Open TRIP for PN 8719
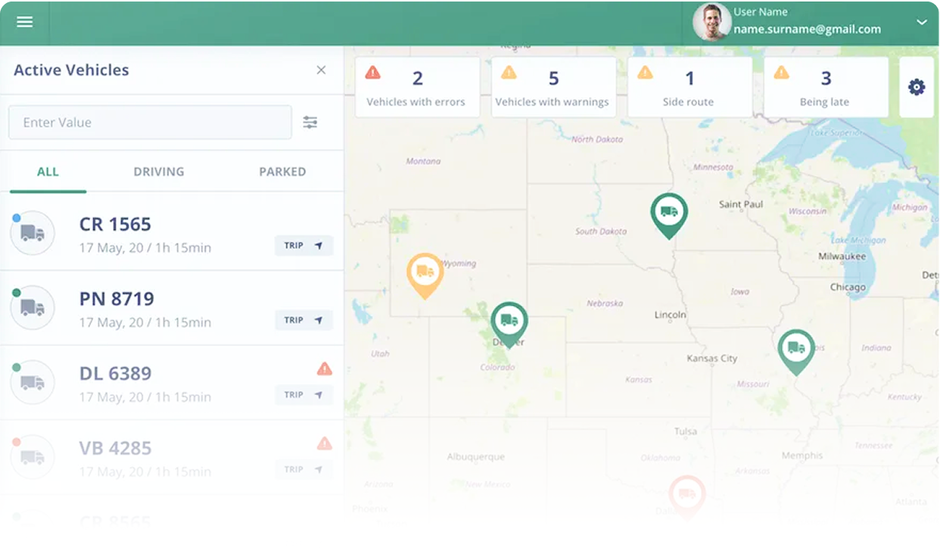Image resolution: width=940 pixels, height=560 pixels. coord(303,320)
